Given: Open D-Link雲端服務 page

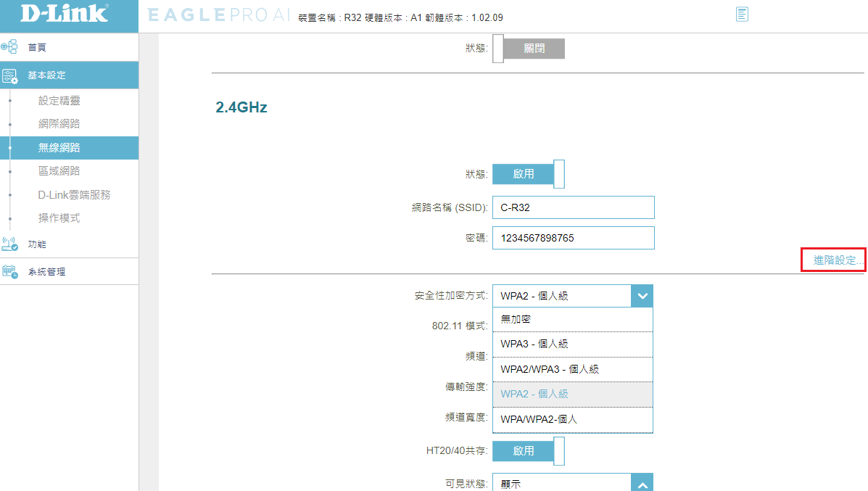Looking at the screenshot, I should coord(74,195).
